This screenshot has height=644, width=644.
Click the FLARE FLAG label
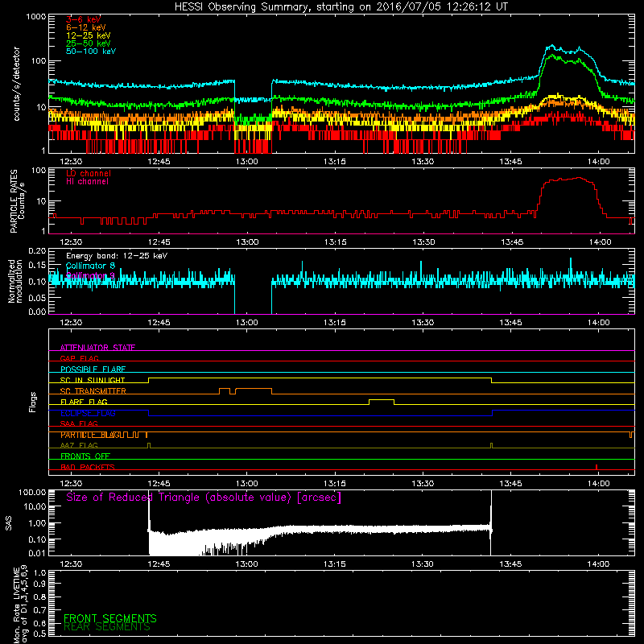click(x=84, y=401)
